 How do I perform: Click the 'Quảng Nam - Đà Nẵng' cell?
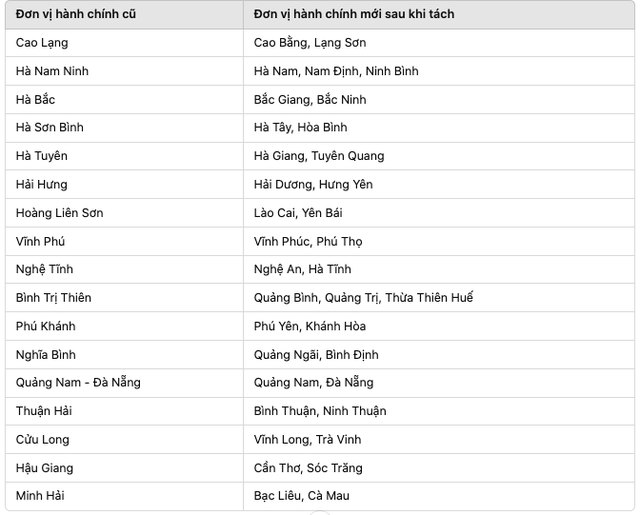click(x=78, y=382)
